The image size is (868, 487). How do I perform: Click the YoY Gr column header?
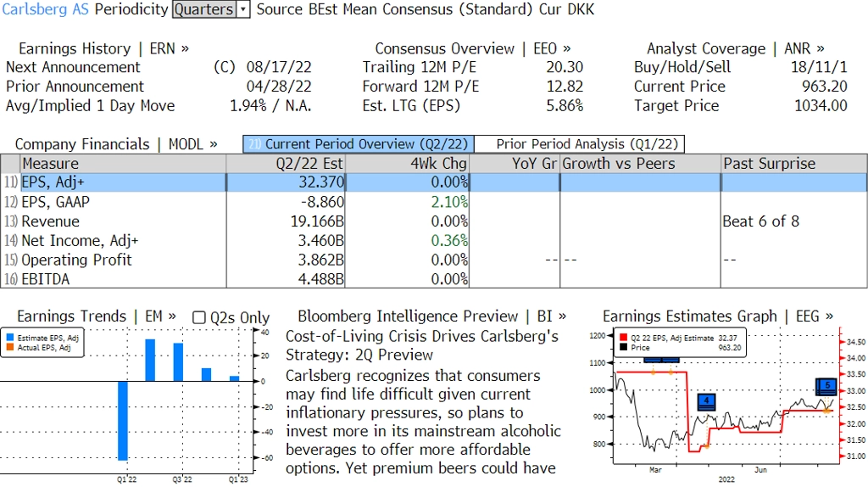tap(515, 164)
